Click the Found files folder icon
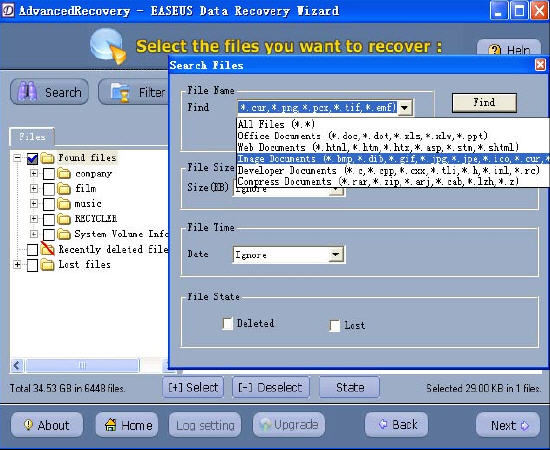 (x=47, y=158)
